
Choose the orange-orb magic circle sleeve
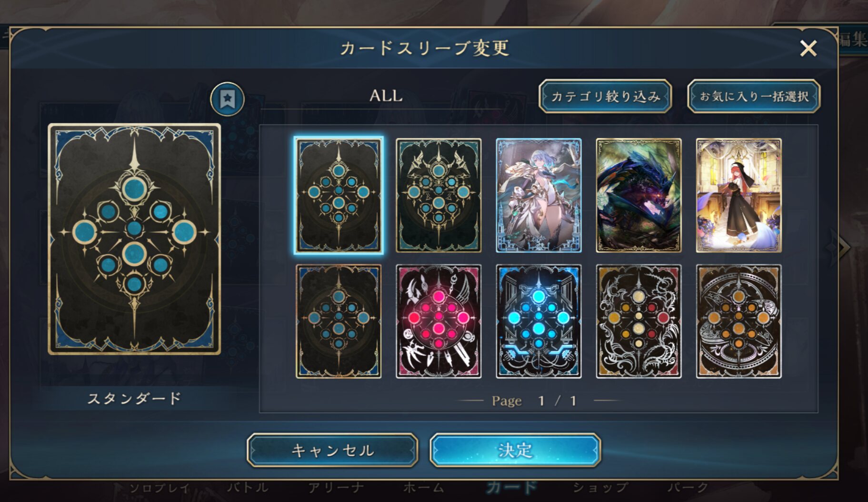tap(738, 321)
